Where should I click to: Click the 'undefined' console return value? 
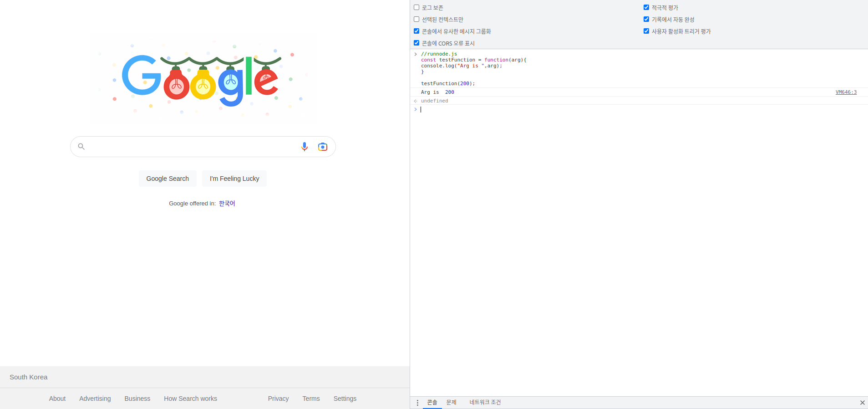(x=435, y=101)
